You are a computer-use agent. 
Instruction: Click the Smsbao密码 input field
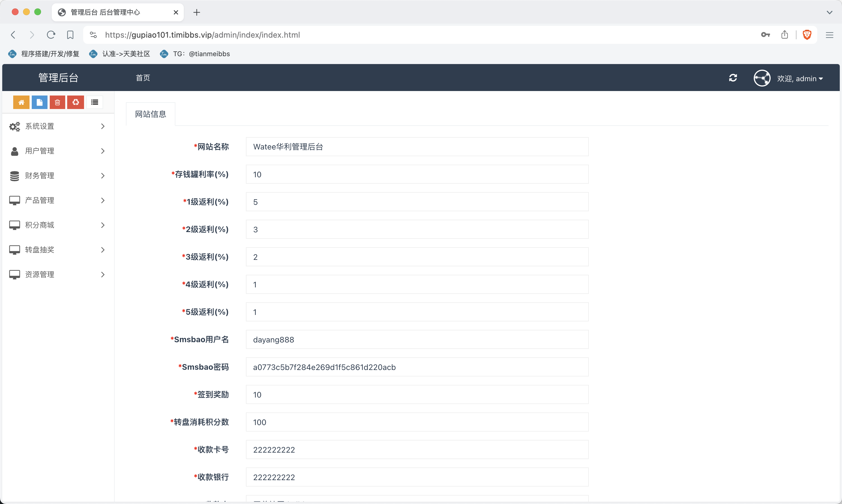pyautogui.click(x=417, y=367)
